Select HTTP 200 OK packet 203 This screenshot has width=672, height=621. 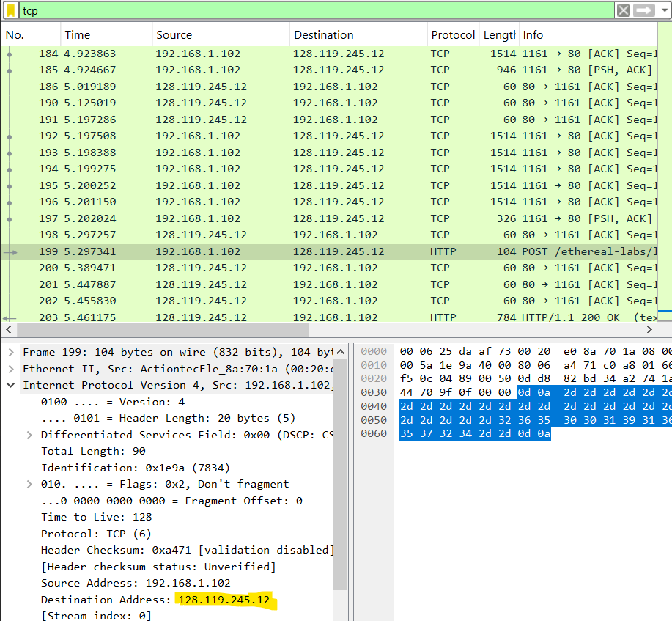[329, 317]
